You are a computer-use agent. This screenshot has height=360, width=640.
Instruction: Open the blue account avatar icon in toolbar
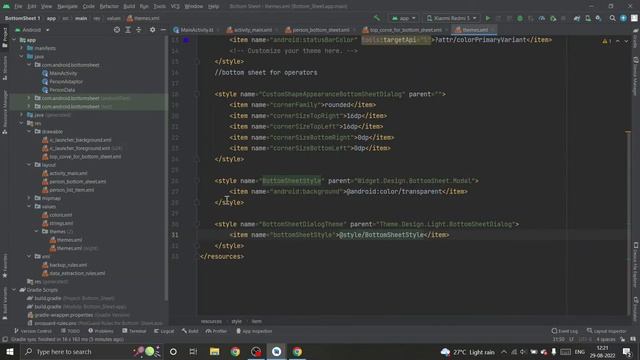click(623, 18)
